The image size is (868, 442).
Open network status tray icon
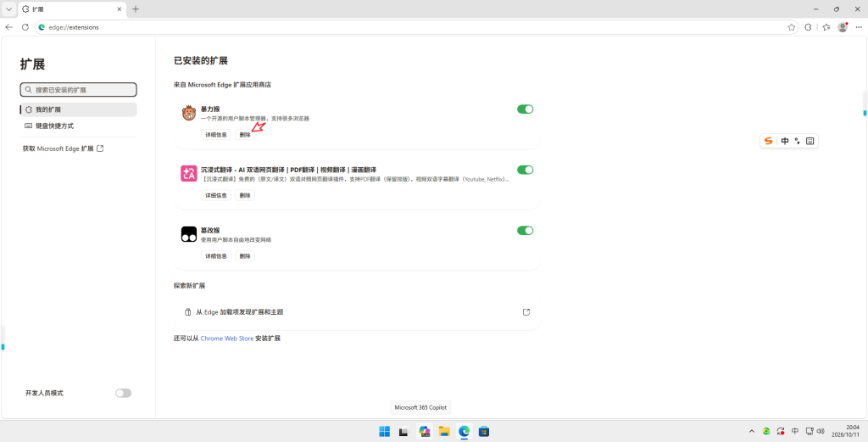click(x=810, y=431)
